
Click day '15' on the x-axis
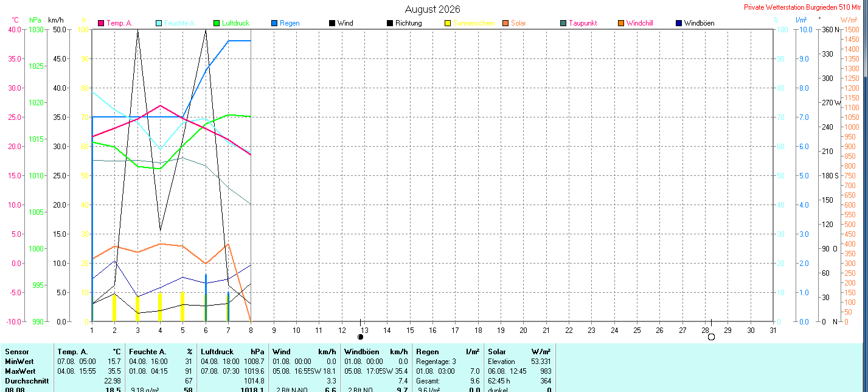click(x=410, y=330)
